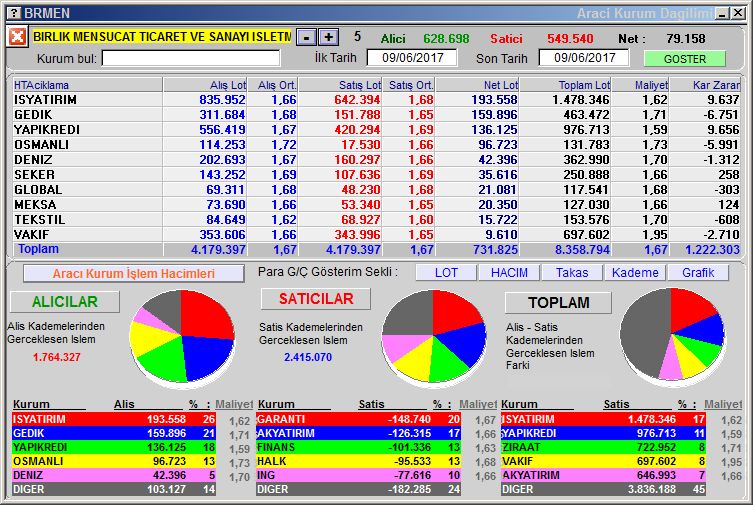The image size is (753, 505).
Task: Select the TEKSTIL row in the table
Action: click(x=376, y=219)
